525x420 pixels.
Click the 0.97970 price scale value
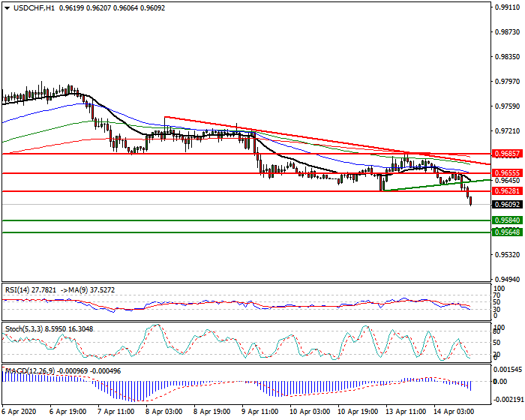[x=507, y=82]
